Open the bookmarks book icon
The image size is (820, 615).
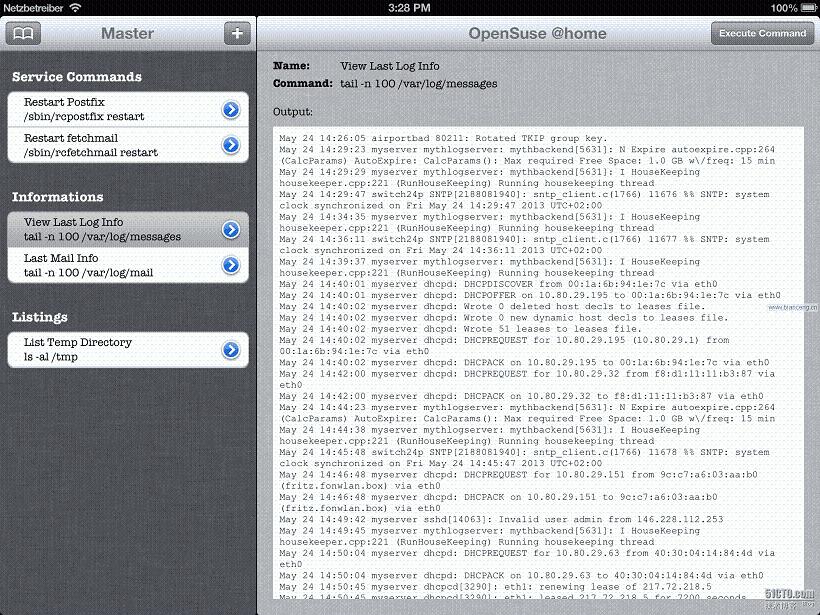(23, 33)
